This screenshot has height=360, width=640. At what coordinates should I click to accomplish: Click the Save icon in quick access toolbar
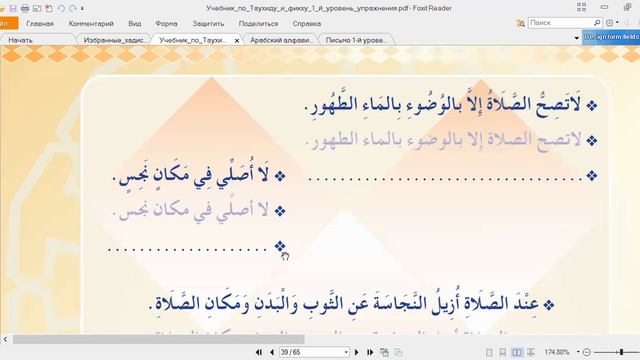[x=13, y=8]
